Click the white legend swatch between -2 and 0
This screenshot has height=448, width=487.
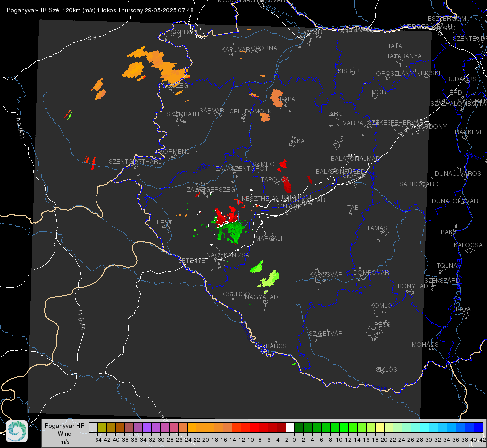pos(290,428)
